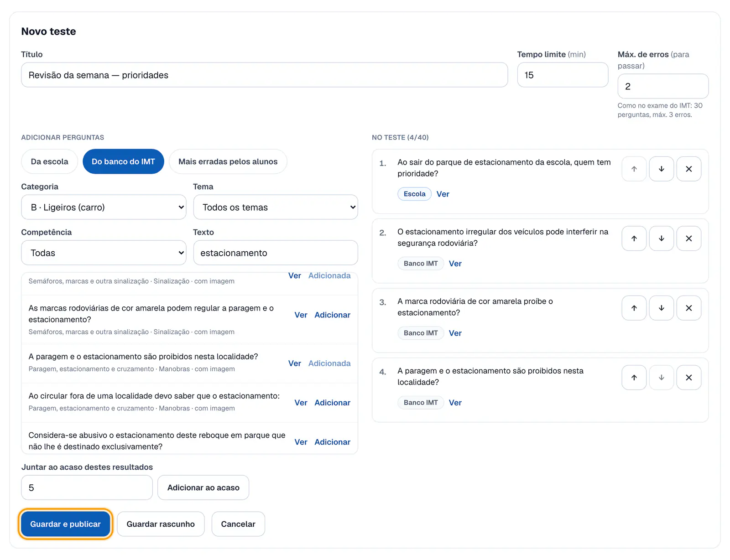Screen dimensions: 730x560
Task: Add the 'Ao circular fora de uma localidade' question
Action: pyautogui.click(x=332, y=403)
